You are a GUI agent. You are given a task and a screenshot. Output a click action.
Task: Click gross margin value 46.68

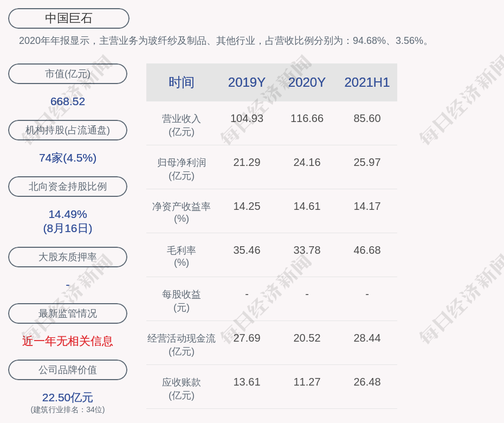coord(367,250)
